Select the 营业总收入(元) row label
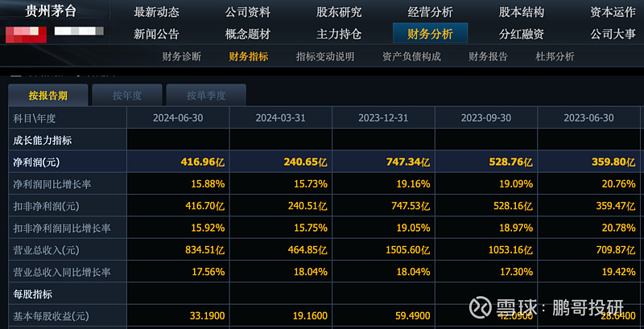The image size is (644, 329). pos(46,250)
